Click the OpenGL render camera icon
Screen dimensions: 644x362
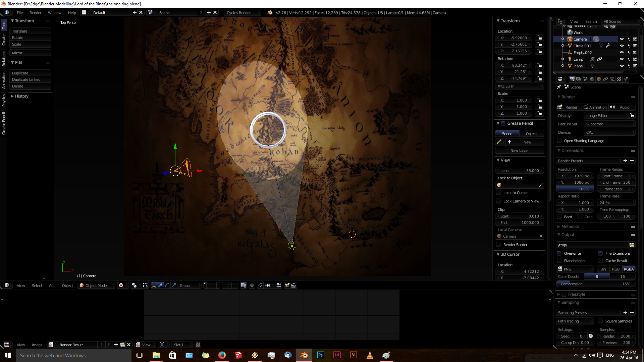tap(287, 285)
